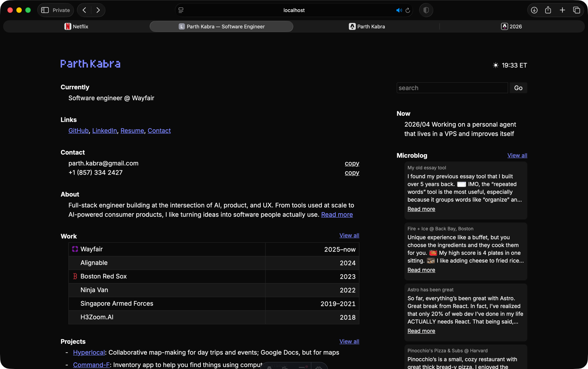Screen dimensions: 588x369
Task: Open the LinkedIn link
Action: (x=104, y=130)
